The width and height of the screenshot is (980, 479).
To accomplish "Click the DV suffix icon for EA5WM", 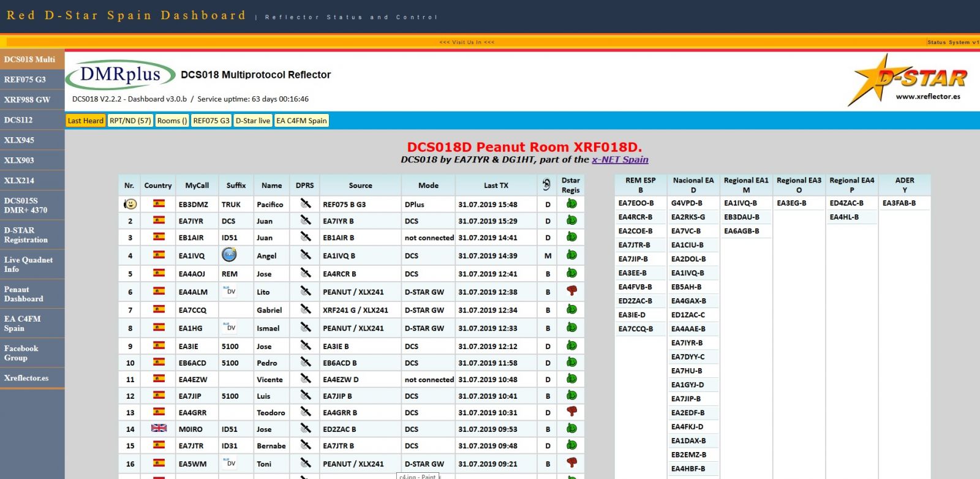I will (230, 462).
